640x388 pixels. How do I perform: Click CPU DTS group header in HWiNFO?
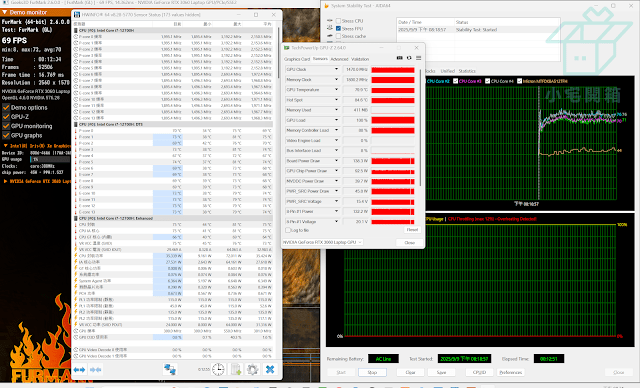[x=173, y=124]
